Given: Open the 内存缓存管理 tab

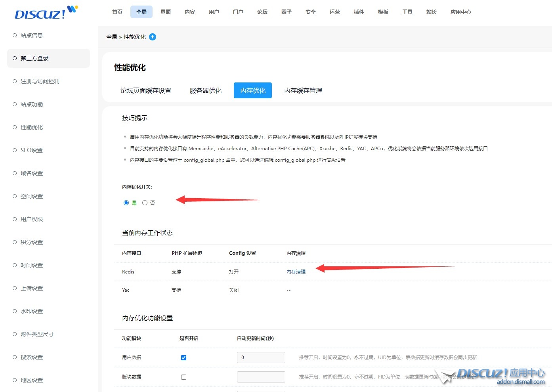Looking at the screenshot, I should (303, 91).
